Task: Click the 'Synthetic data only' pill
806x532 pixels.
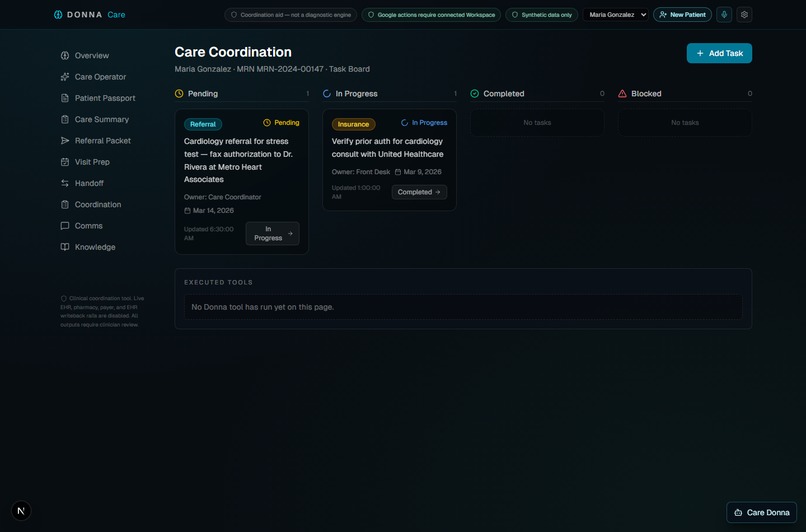Action: pos(542,15)
